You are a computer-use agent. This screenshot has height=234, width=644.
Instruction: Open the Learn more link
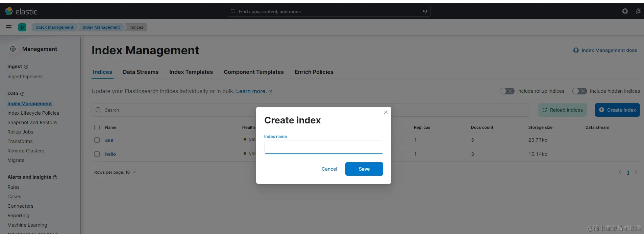tap(254, 91)
